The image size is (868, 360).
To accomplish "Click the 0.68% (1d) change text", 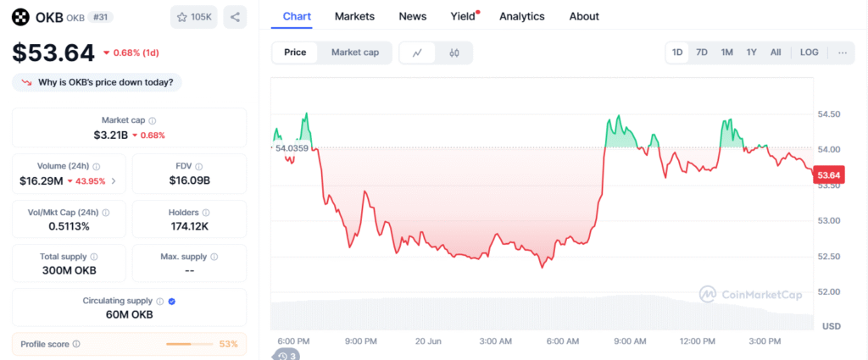I will 136,53.
